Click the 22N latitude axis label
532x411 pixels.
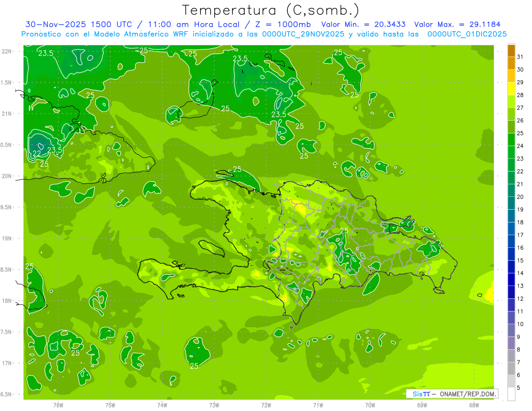(x=8, y=51)
